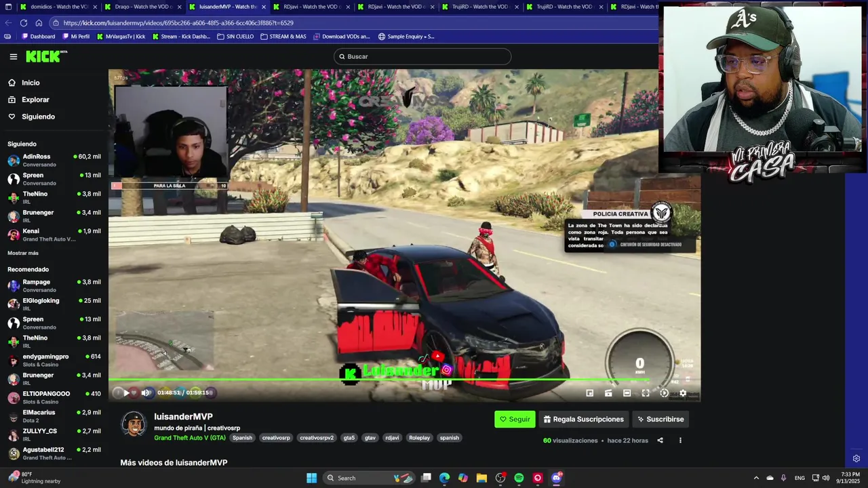Open File Explorer from taskbar

481,478
